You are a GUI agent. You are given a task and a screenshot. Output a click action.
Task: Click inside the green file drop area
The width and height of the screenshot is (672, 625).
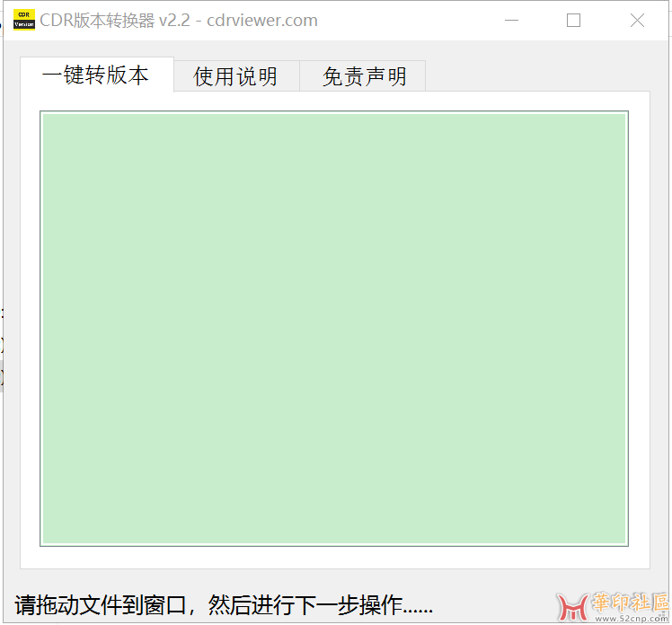point(333,328)
